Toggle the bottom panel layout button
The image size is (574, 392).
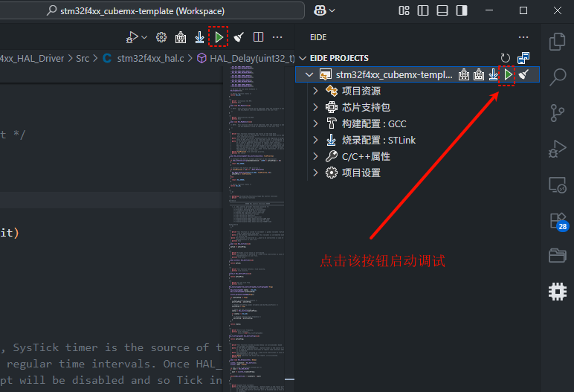[442, 10]
